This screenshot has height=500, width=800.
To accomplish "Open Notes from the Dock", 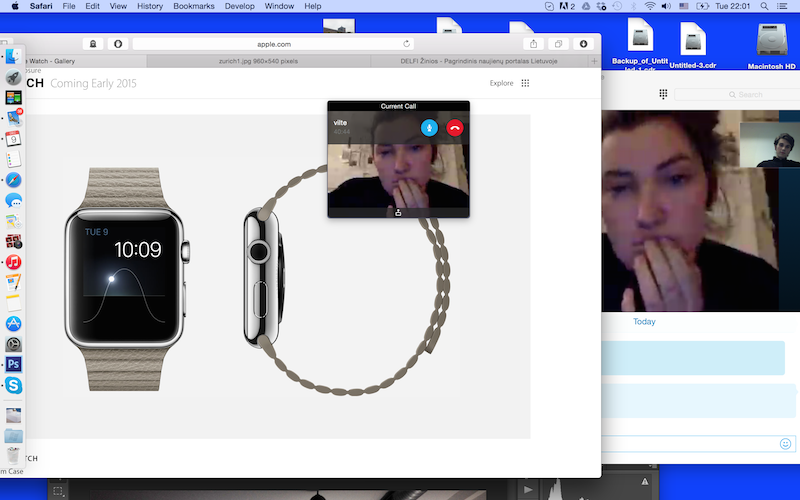I will [x=13, y=303].
